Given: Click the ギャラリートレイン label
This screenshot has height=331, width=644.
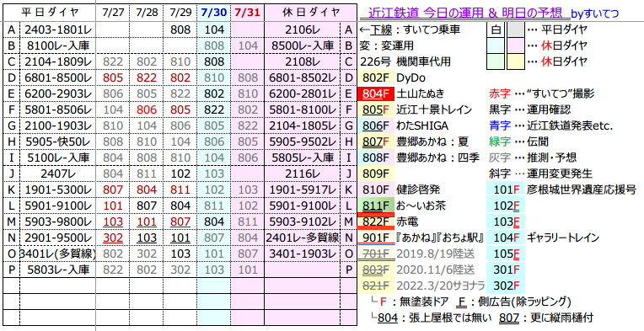Looking at the screenshot, I should 562,238.
